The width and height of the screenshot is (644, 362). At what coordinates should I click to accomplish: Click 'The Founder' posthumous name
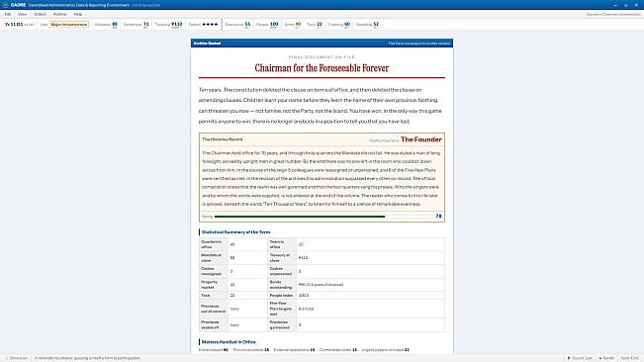tap(421, 139)
